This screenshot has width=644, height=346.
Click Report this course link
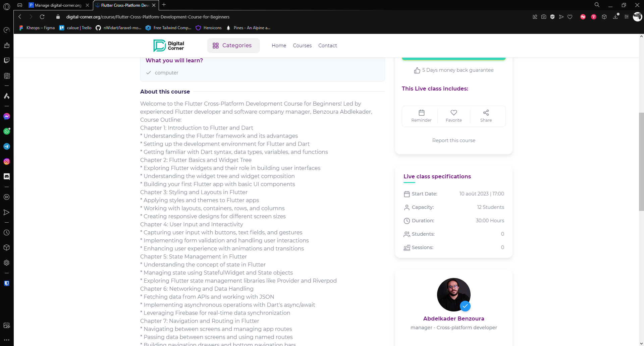click(453, 140)
